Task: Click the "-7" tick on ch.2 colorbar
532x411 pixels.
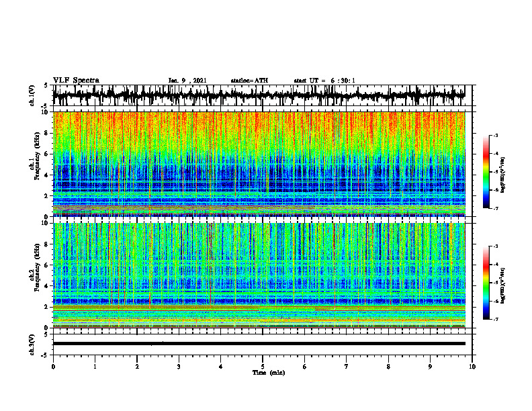Action: pyautogui.click(x=496, y=320)
